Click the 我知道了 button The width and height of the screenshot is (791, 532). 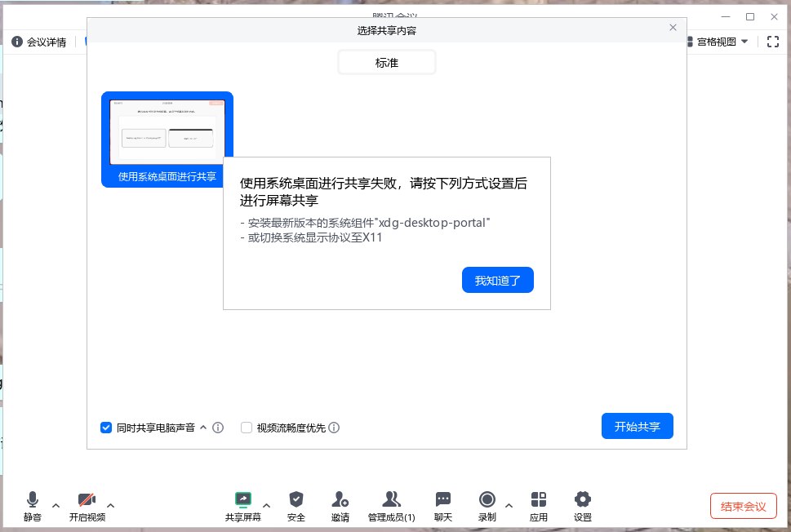pyautogui.click(x=497, y=280)
